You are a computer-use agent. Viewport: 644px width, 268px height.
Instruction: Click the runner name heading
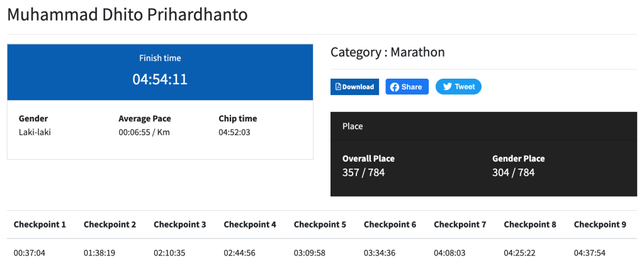tap(127, 15)
